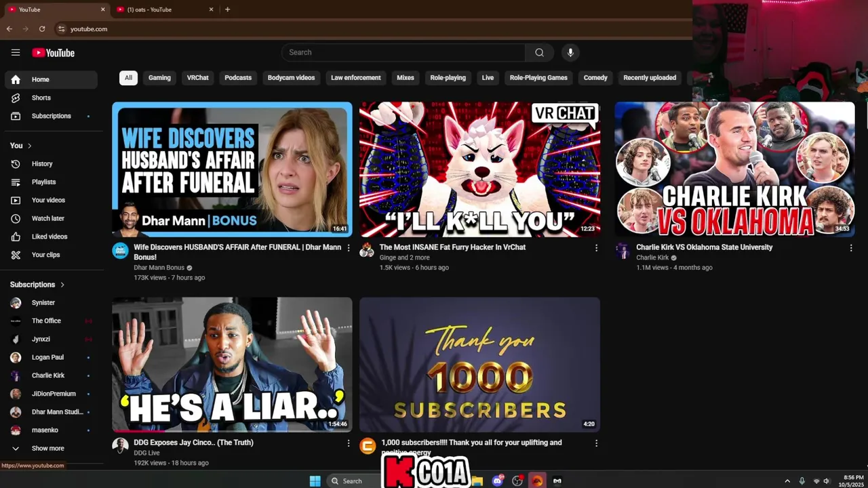Viewport: 868px width, 488px height.
Task: Click the Charlie Kirk channel avatar under video
Action: [623, 251]
